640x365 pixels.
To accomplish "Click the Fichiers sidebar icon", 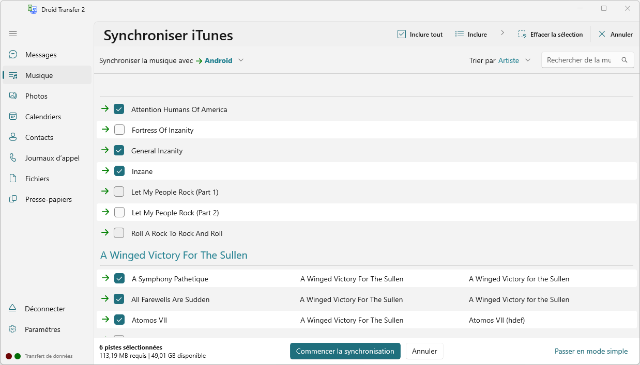I will (13, 178).
